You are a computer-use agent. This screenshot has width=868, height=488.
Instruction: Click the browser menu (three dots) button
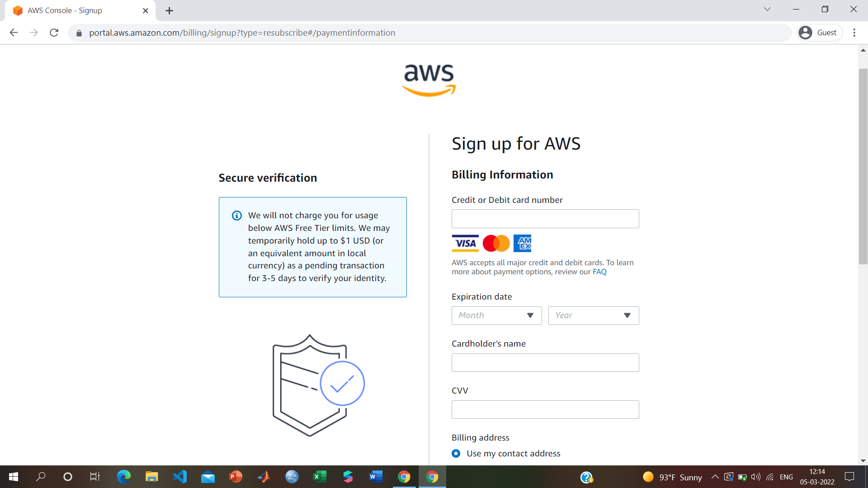(x=854, y=33)
